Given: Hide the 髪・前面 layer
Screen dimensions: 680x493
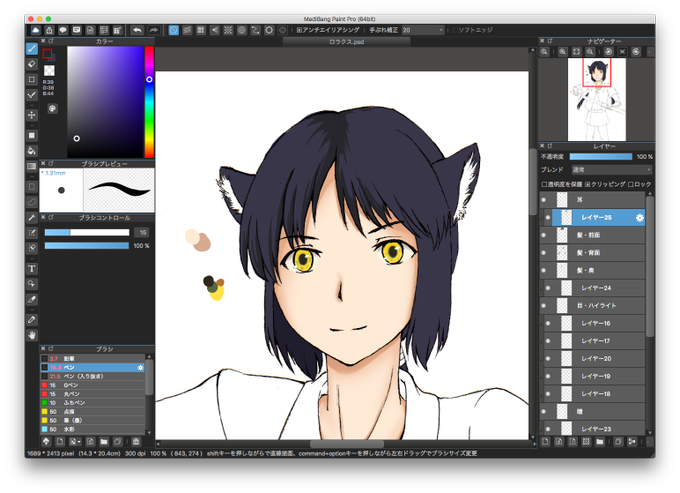Looking at the screenshot, I should (x=544, y=235).
